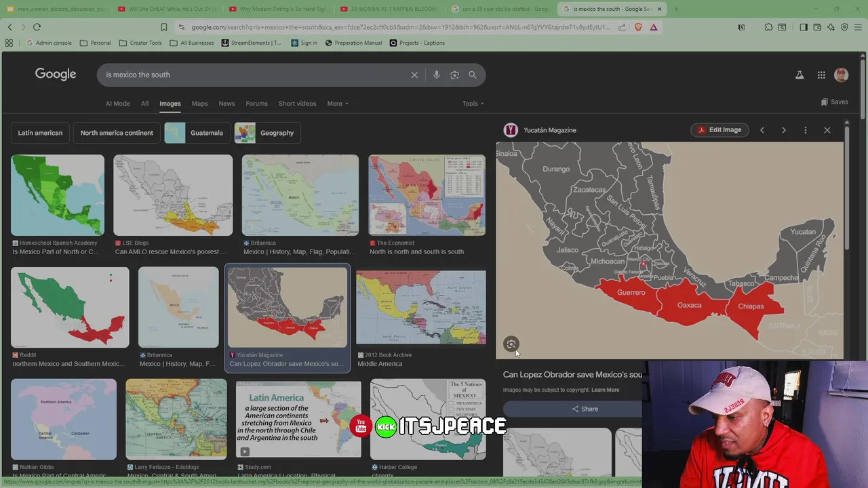Close the 'is mexico the south' browser tab
The height and width of the screenshot is (488, 868).
(x=659, y=9)
